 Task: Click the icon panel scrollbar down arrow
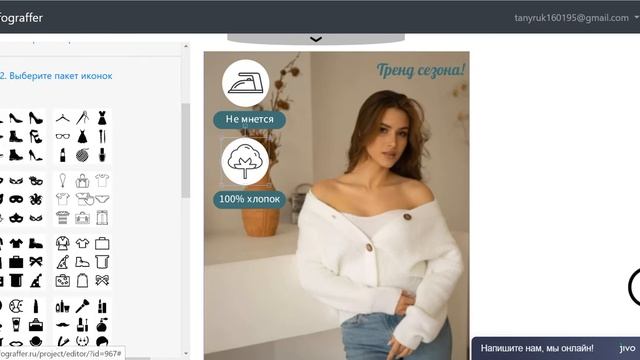tap(186, 353)
